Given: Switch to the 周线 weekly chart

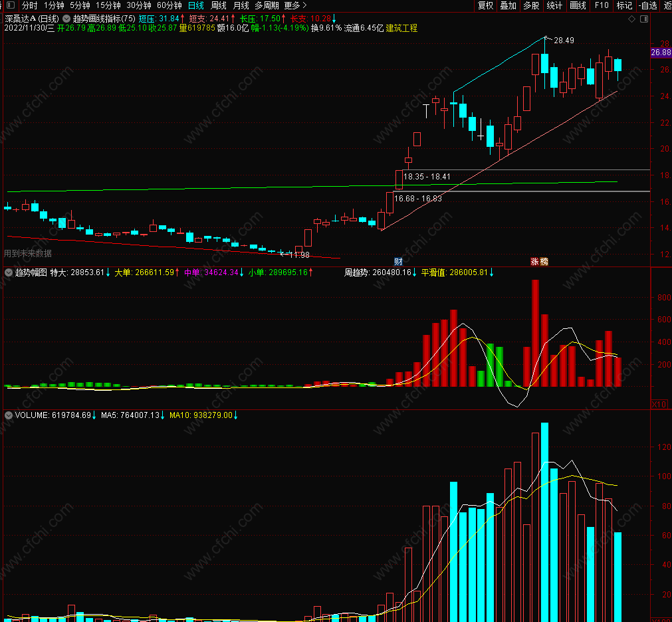Looking at the screenshot, I should click(219, 5).
